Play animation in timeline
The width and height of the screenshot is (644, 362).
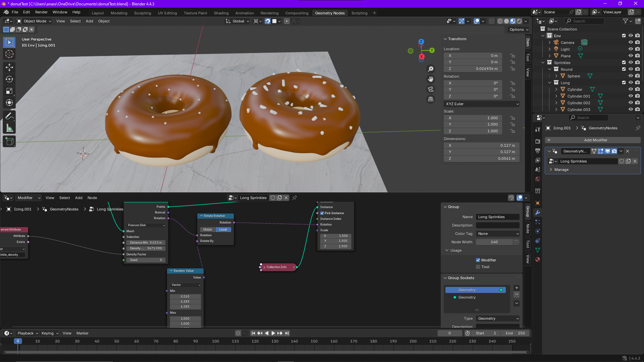point(273,333)
